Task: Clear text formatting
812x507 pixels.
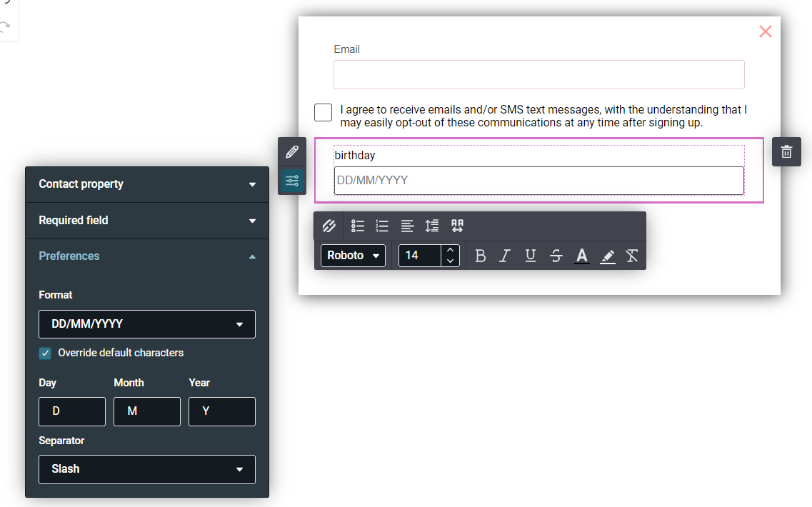Action: coord(632,256)
